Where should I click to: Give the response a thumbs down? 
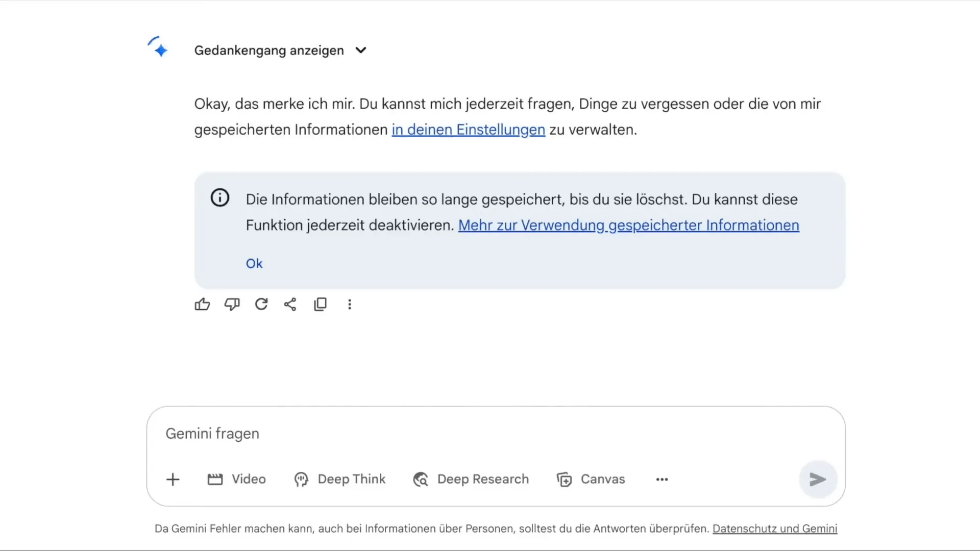point(232,304)
